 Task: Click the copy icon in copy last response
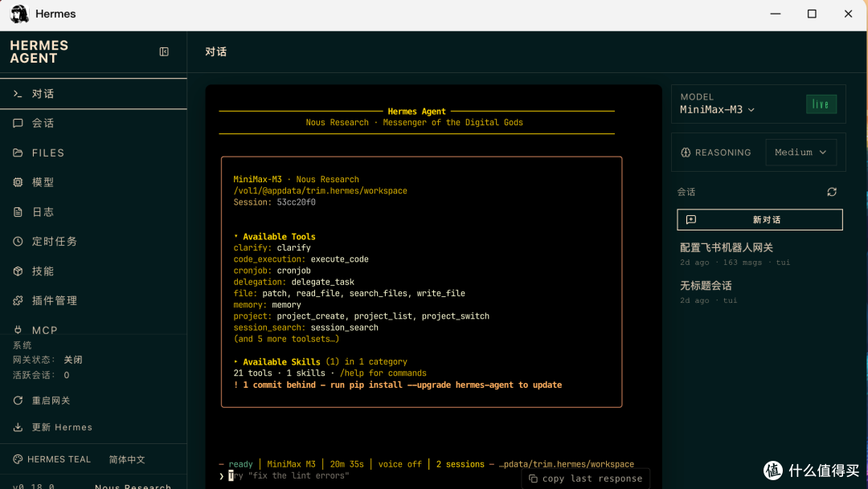[x=533, y=479]
